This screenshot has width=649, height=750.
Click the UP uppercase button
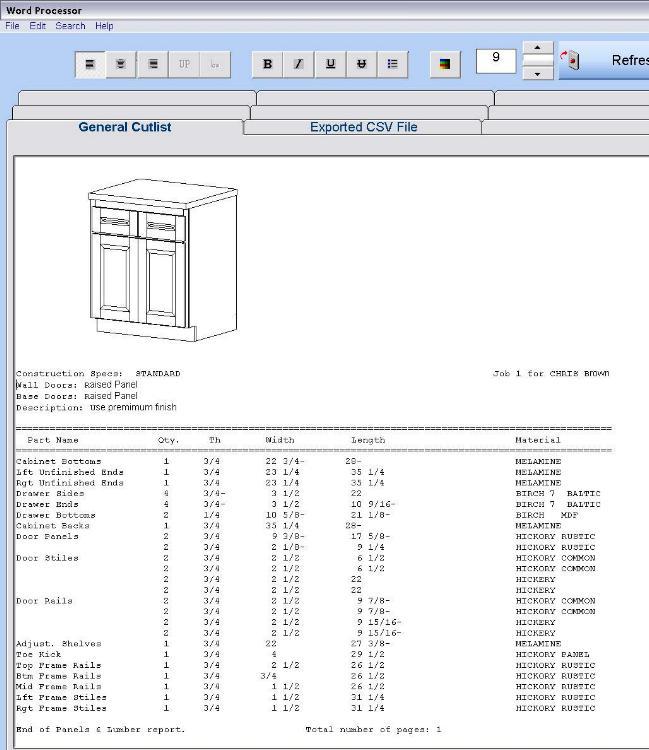pyautogui.click(x=184, y=64)
